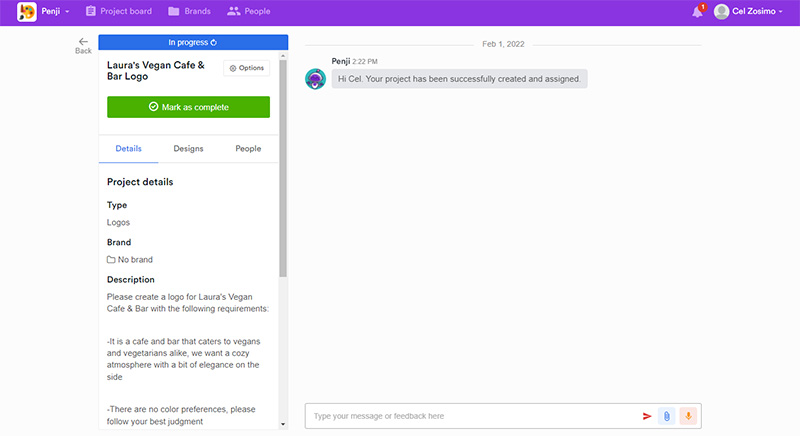Open the Penji workspace dropdown
800x436 pixels.
56,11
